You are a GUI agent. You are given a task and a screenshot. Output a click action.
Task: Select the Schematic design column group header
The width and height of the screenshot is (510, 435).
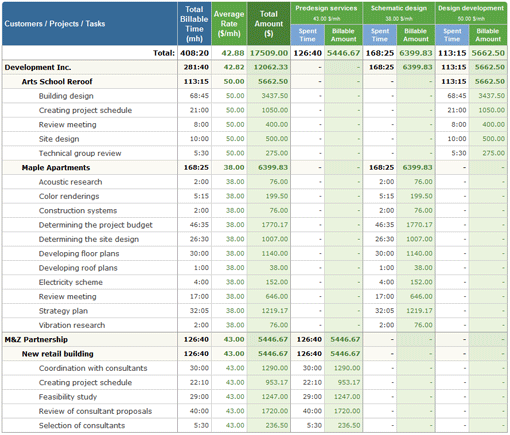(x=399, y=13)
